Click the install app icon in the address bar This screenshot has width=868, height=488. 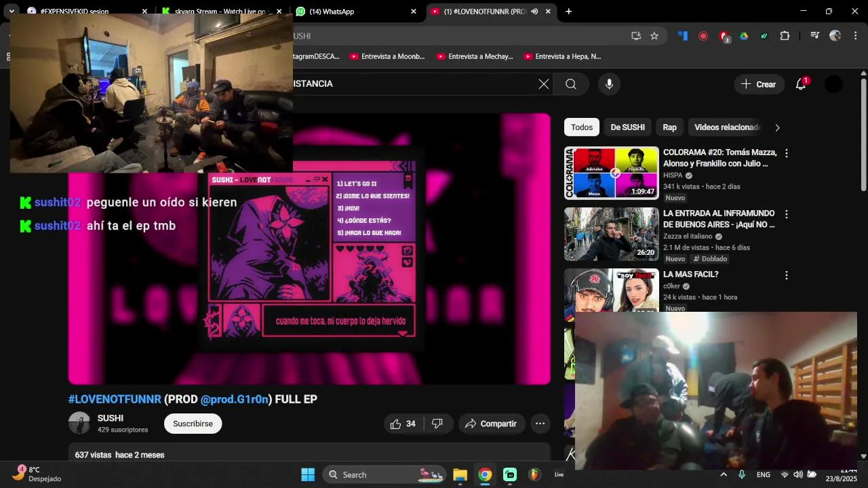[x=636, y=36]
